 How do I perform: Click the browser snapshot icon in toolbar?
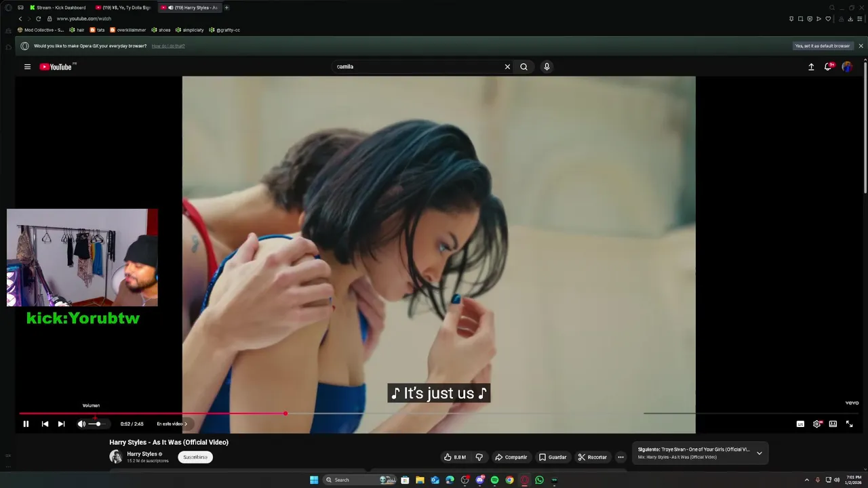click(801, 18)
